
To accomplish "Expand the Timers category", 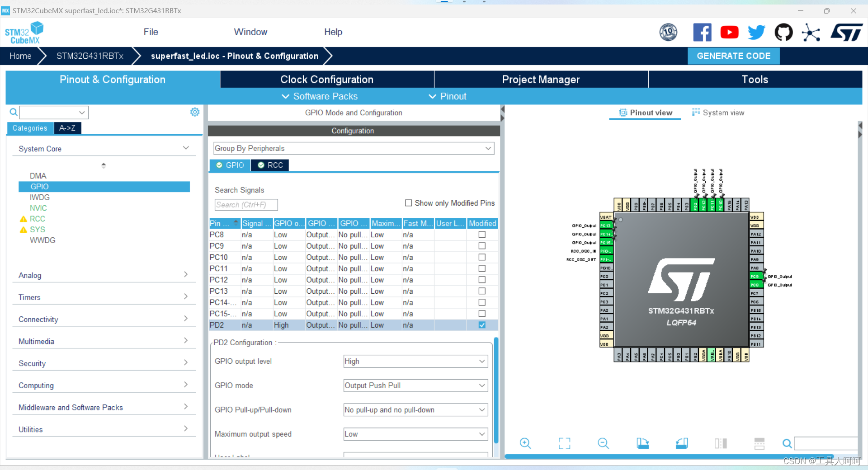I will pos(104,297).
